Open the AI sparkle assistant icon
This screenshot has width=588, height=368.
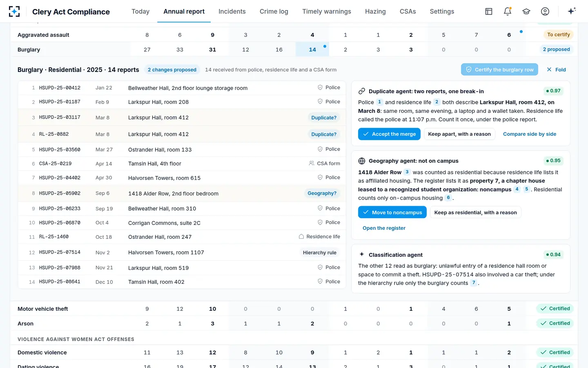(572, 11)
